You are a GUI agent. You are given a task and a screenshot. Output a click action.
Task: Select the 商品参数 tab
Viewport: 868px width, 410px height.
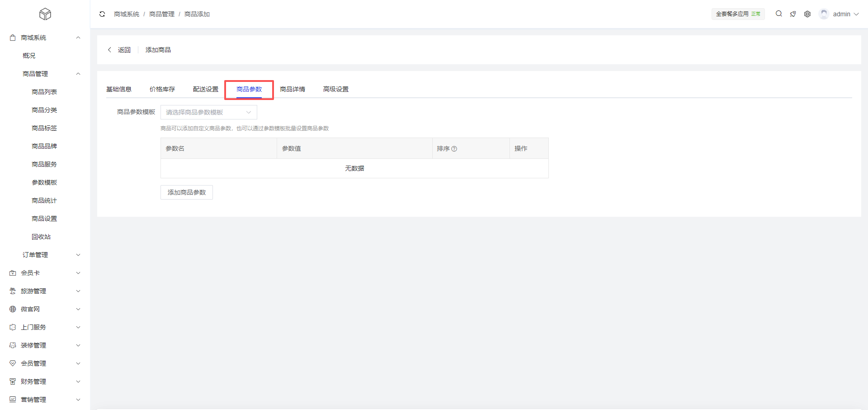pyautogui.click(x=249, y=89)
